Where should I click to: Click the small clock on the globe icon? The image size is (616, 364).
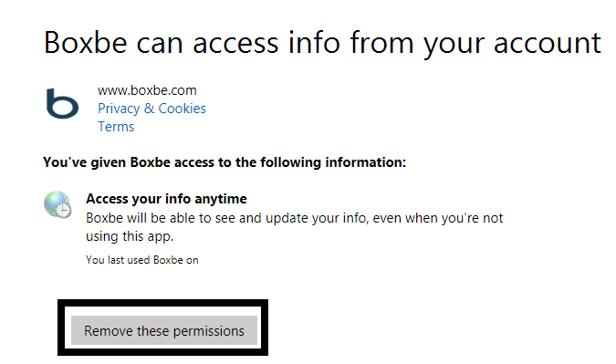click(63, 209)
